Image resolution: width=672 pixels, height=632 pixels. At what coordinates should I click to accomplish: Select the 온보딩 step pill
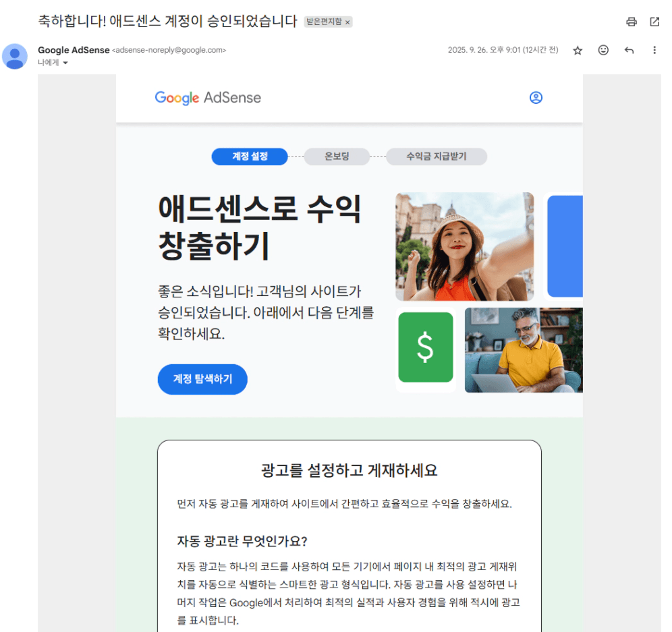(337, 156)
